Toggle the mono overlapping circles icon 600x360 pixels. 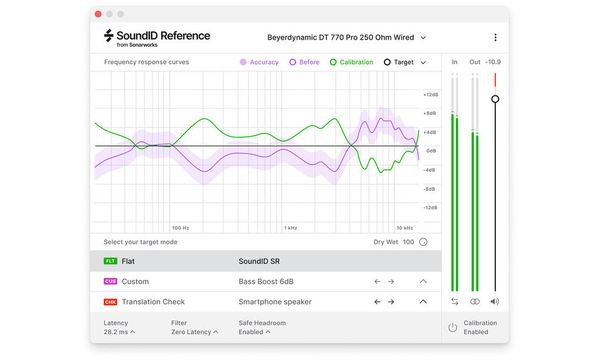coord(475,301)
